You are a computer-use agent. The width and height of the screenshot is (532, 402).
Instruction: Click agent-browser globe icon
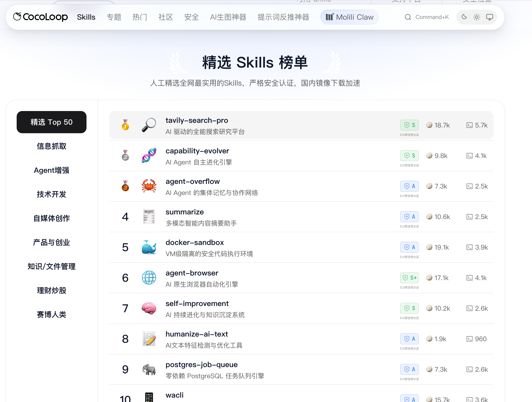(x=149, y=278)
